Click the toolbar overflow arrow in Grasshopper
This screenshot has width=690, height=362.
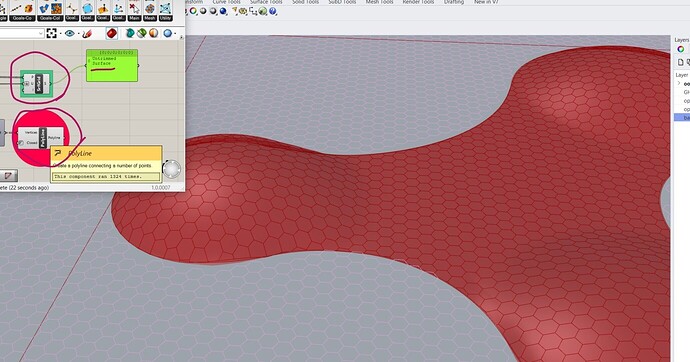181,37
